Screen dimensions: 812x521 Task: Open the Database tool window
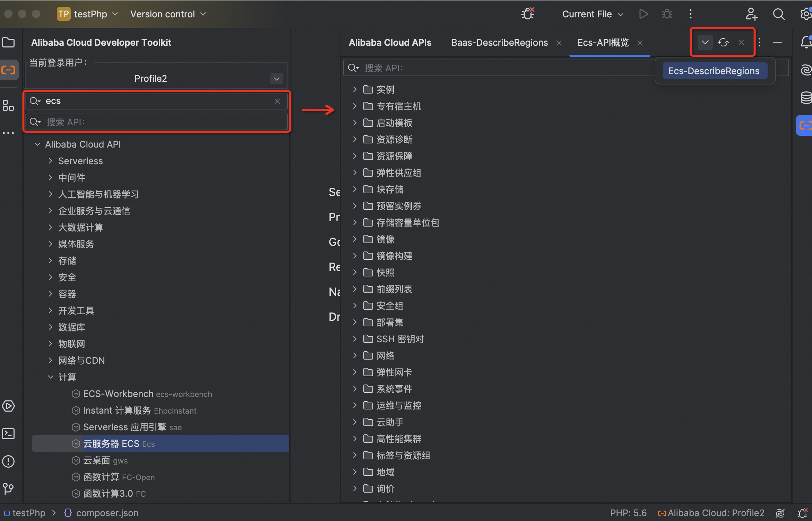coord(806,98)
